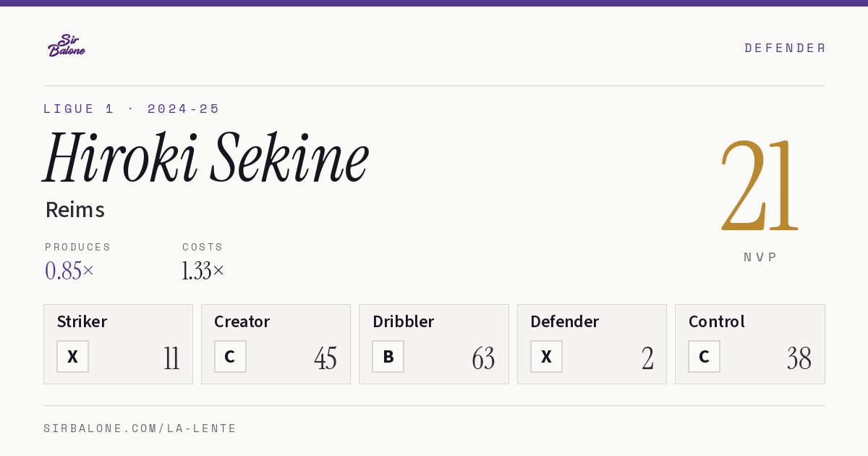Click the B grade badge in Dribbler card
This screenshot has width=868, height=456.
(388, 357)
